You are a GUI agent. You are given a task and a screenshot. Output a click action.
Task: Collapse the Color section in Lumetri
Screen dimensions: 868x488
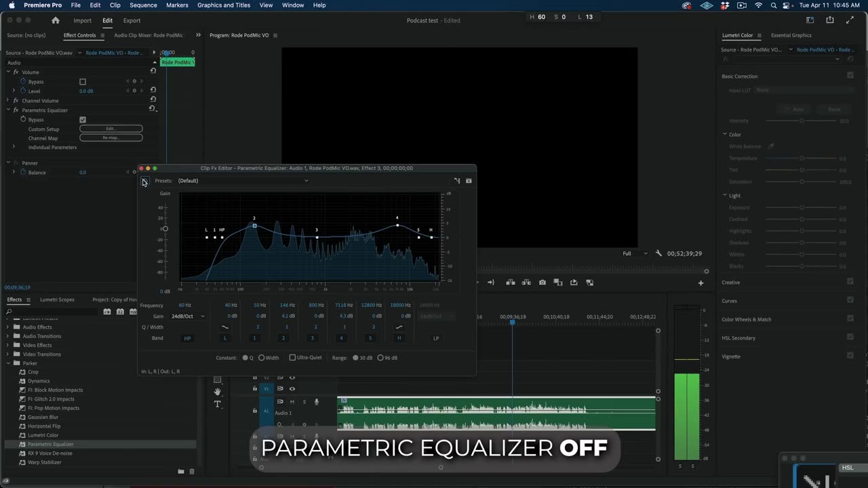[724, 134]
